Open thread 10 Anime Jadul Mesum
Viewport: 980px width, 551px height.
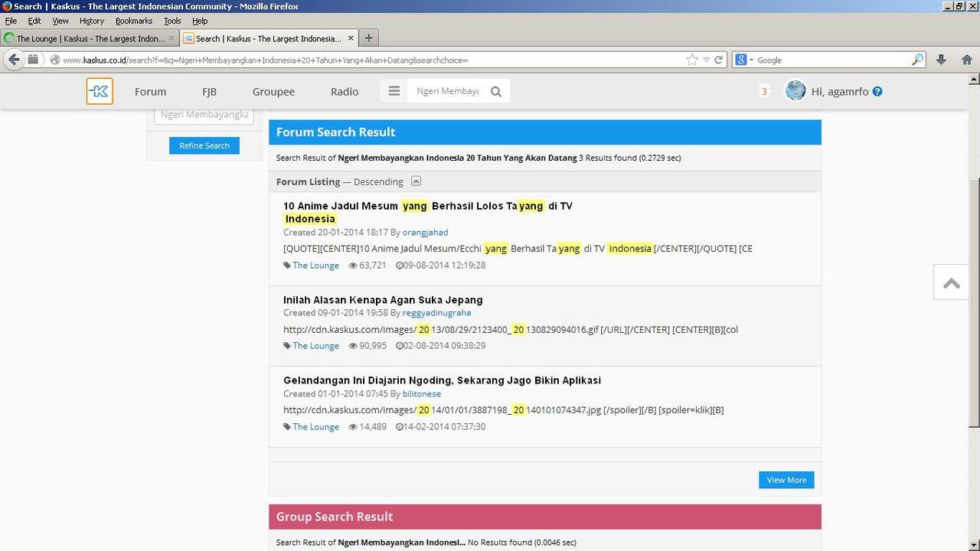(x=428, y=212)
